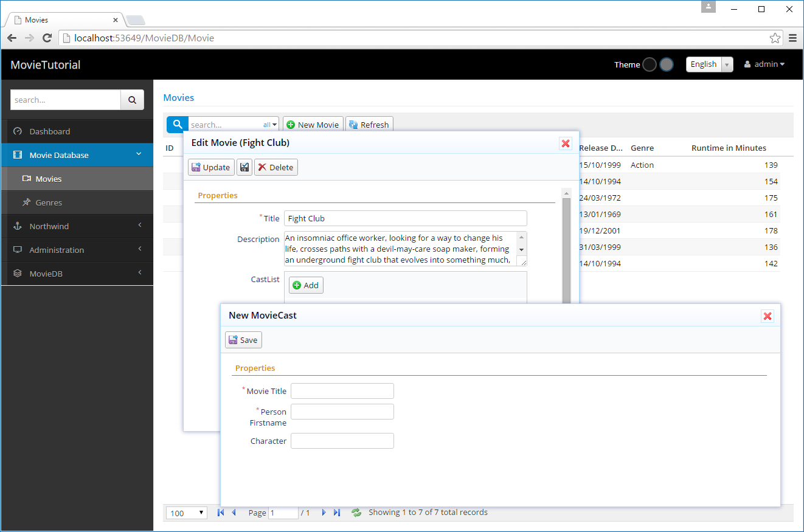Open the English language dropdown
Viewport: 804px width, 532px height.
[709, 64]
